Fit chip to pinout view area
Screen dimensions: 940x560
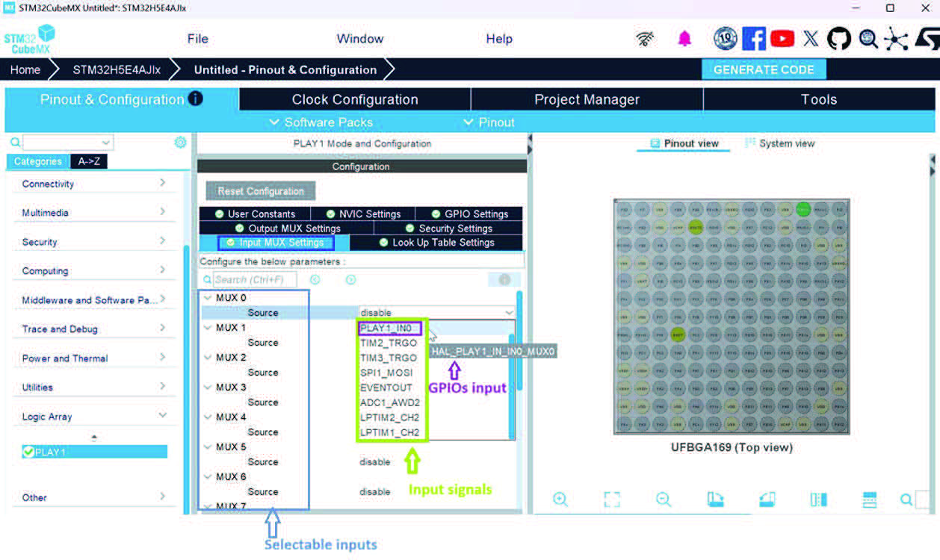[612, 500]
